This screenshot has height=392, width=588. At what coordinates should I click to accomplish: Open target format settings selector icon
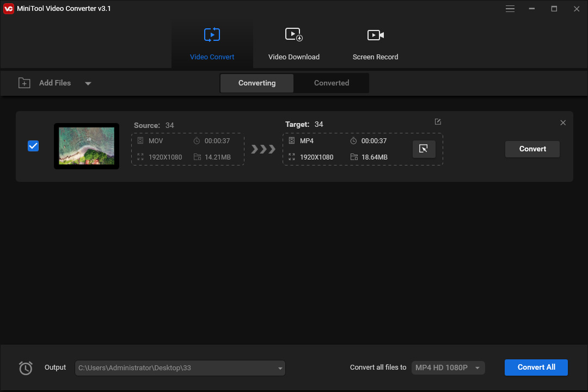pos(424,149)
